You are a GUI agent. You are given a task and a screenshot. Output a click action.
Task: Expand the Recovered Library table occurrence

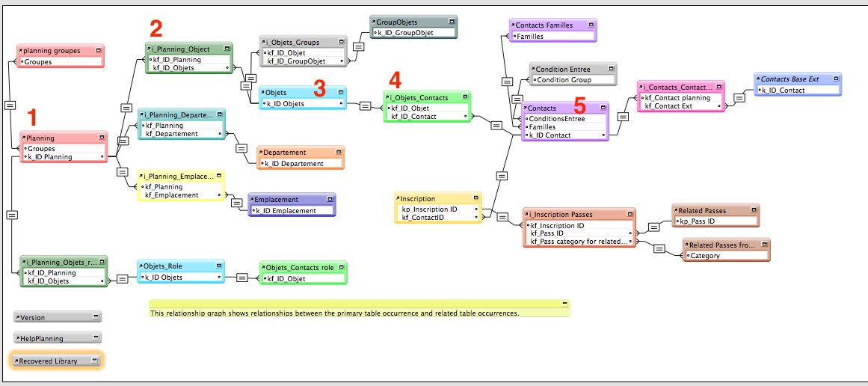96,360
